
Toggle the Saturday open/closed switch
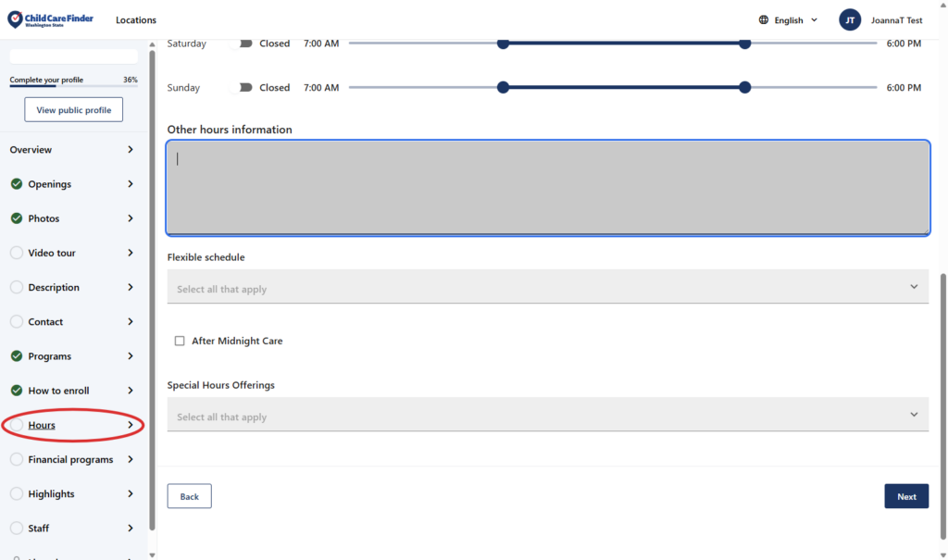pos(245,44)
